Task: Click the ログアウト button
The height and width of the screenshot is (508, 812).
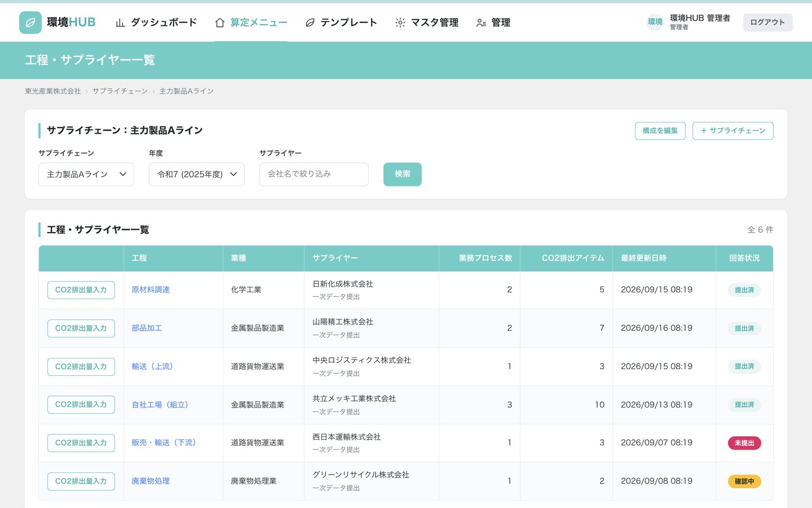Action: pyautogui.click(x=767, y=23)
